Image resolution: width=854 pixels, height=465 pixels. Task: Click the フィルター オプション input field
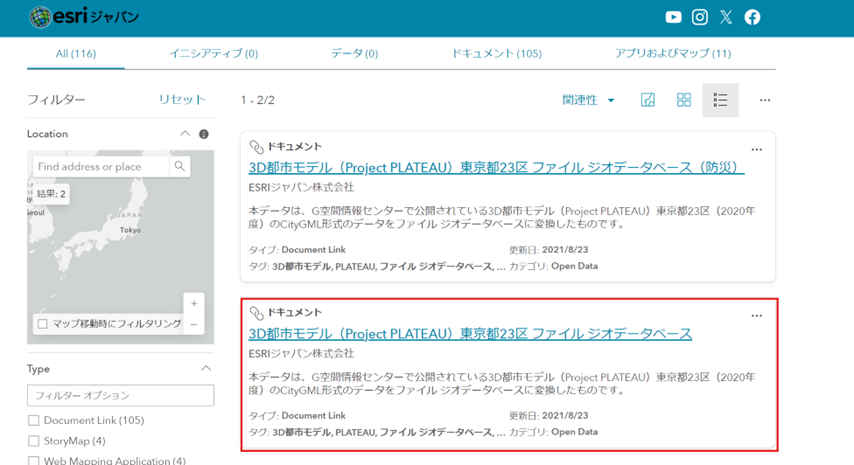120,395
